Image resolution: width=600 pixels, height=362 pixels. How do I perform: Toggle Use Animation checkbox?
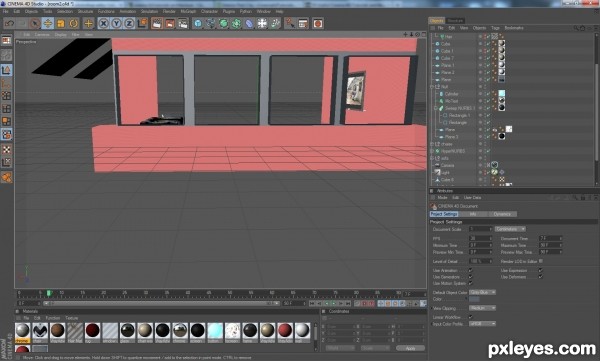click(471, 271)
